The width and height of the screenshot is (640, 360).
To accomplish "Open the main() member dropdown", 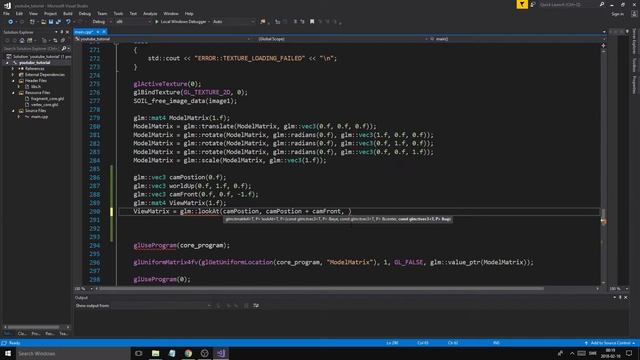I will [517, 39].
